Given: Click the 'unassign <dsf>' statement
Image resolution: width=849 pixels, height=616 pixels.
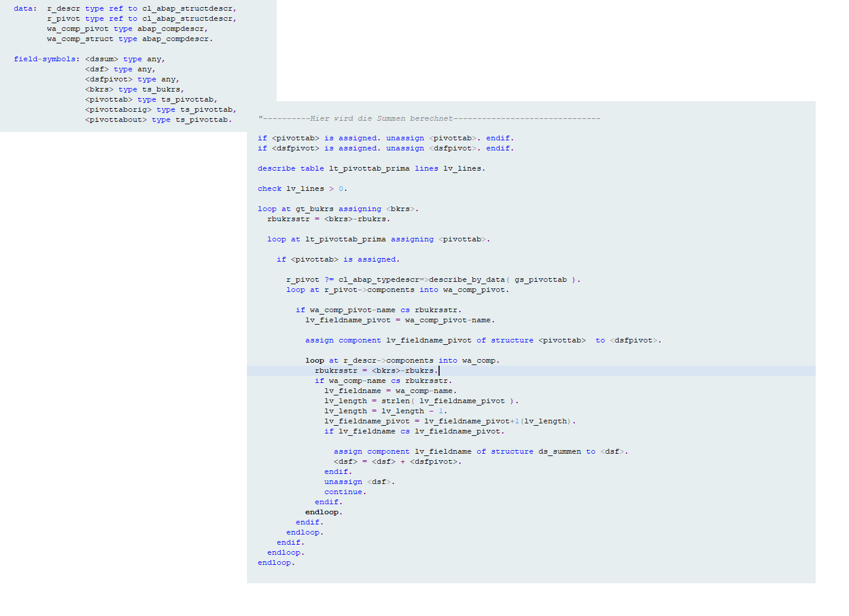Looking at the screenshot, I should pyautogui.click(x=359, y=482).
